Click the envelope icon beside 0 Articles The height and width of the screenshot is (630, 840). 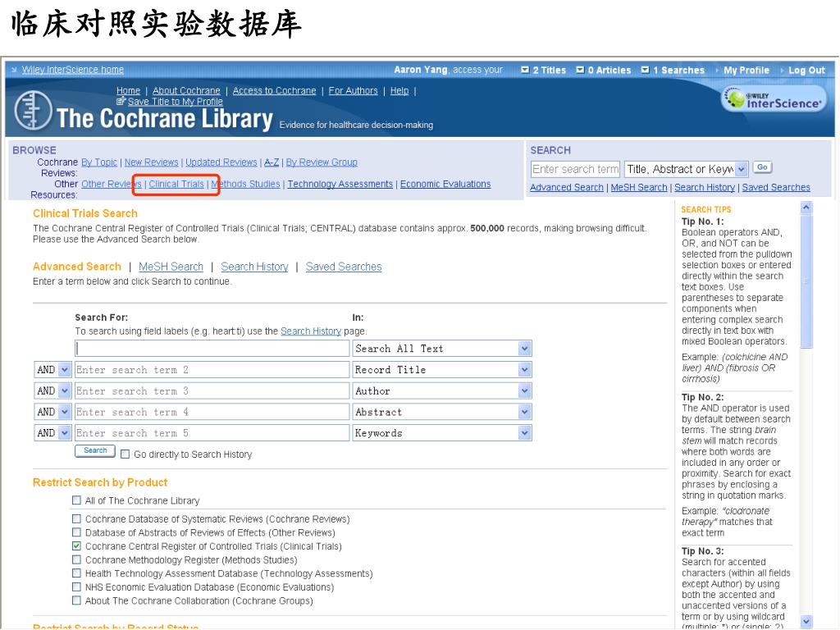(580, 70)
